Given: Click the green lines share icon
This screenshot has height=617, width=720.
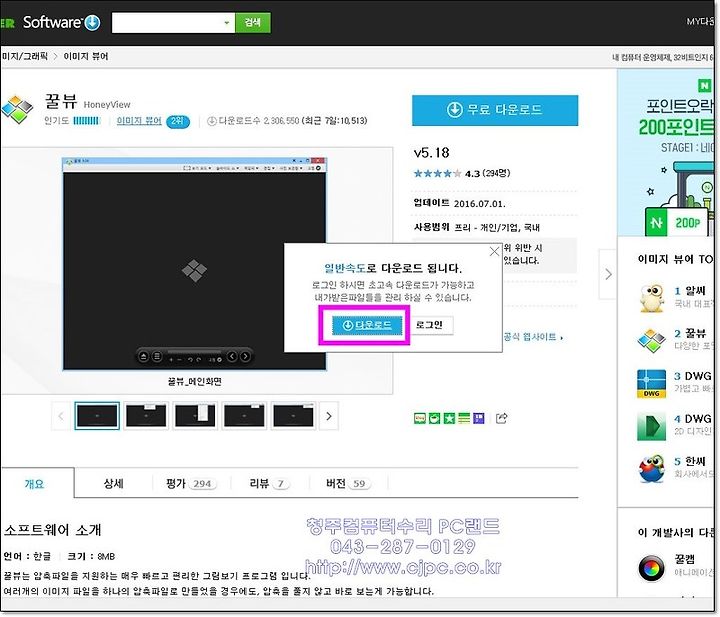Looking at the screenshot, I should point(464,418).
